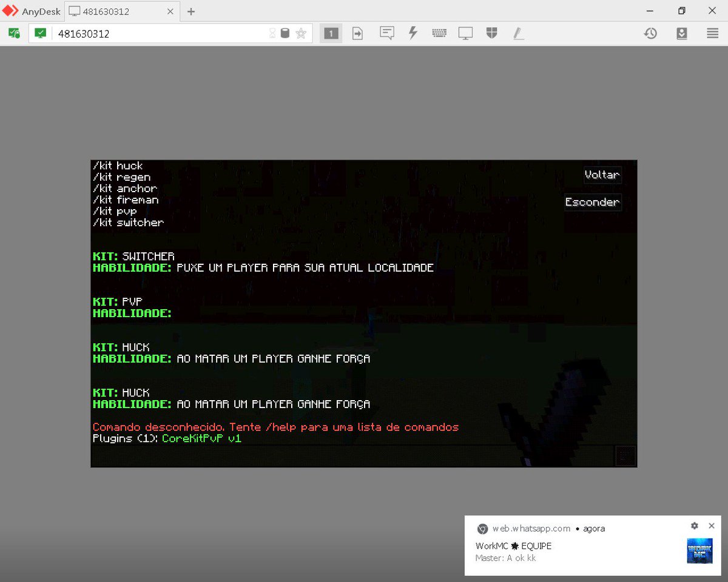Click Chrome icon in notification header
728x582 pixels.
[x=482, y=529]
